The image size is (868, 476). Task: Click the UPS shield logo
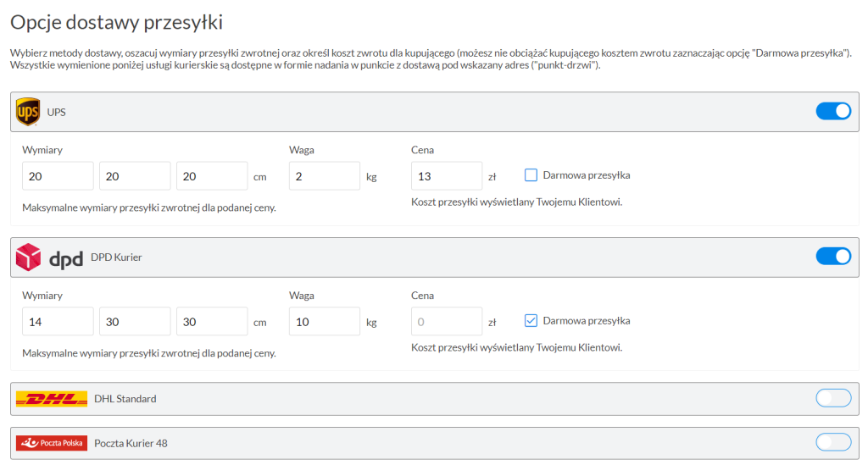coord(28,112)
